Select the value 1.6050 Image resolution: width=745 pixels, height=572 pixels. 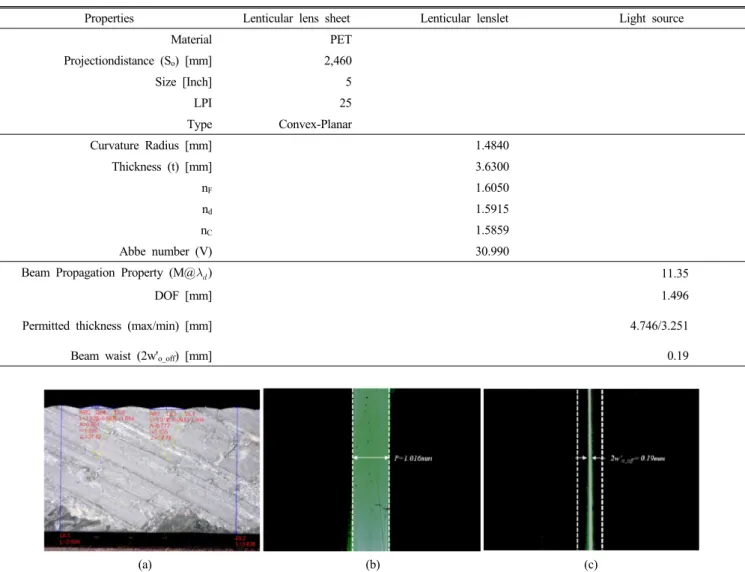coord(492,188)
